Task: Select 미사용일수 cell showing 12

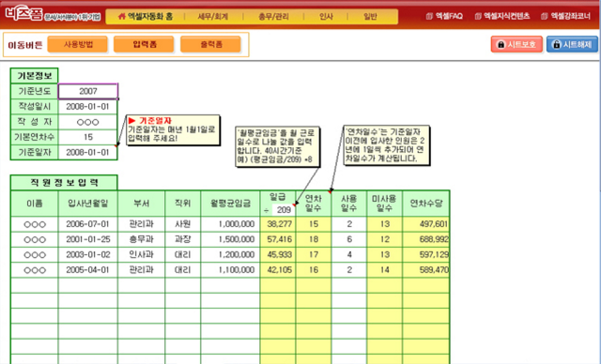Action: 385,239
